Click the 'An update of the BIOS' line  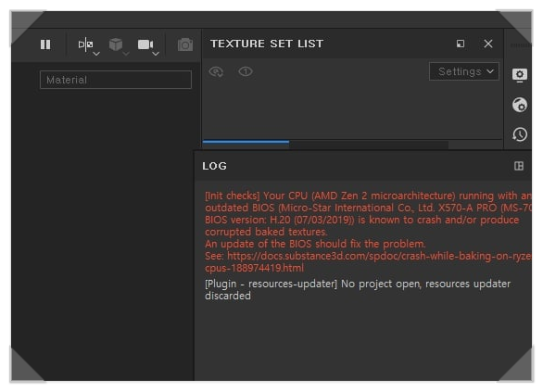coord(315,244)
